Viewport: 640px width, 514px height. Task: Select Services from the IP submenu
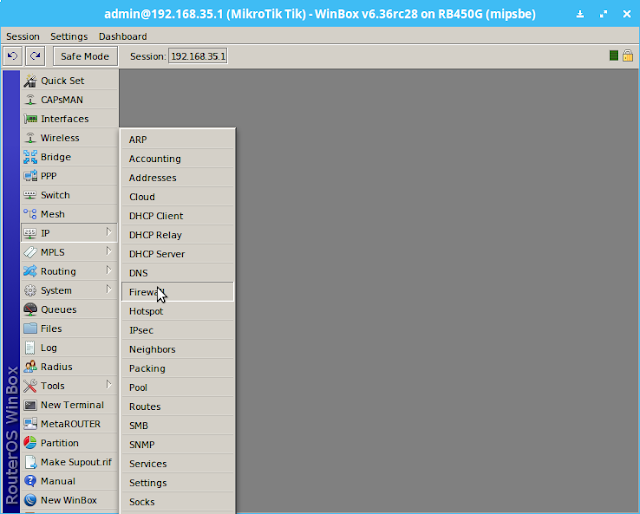click(x=178, y=464)
